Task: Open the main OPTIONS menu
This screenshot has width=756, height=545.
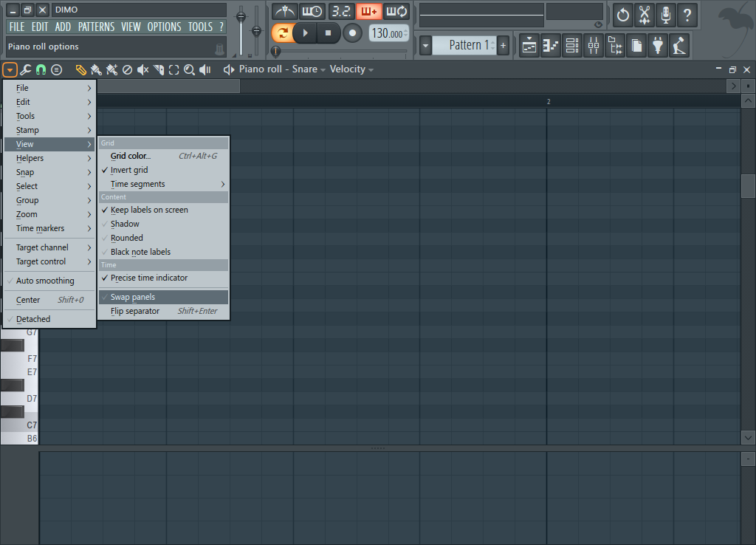Action: pyautogui.click(x=165, y=27)
